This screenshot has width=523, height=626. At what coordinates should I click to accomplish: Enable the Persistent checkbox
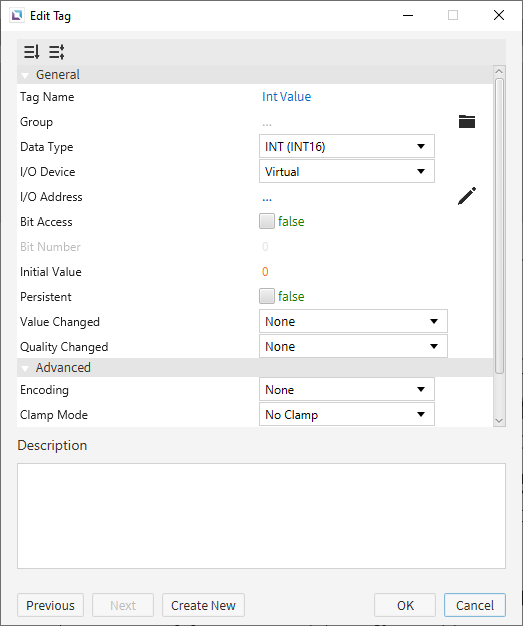click(x=267, y=296)
